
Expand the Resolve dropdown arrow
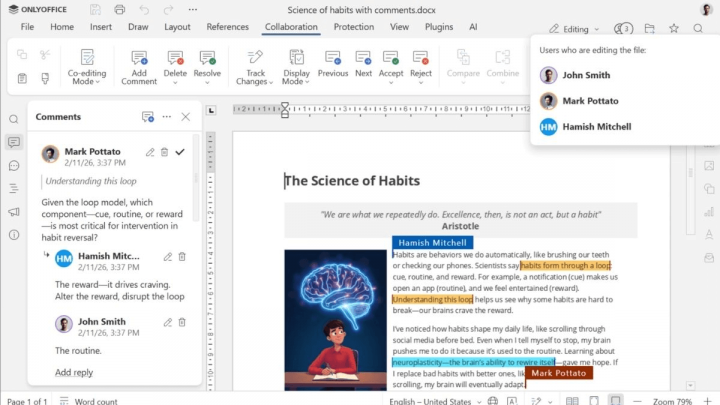(x=207, y=83)
